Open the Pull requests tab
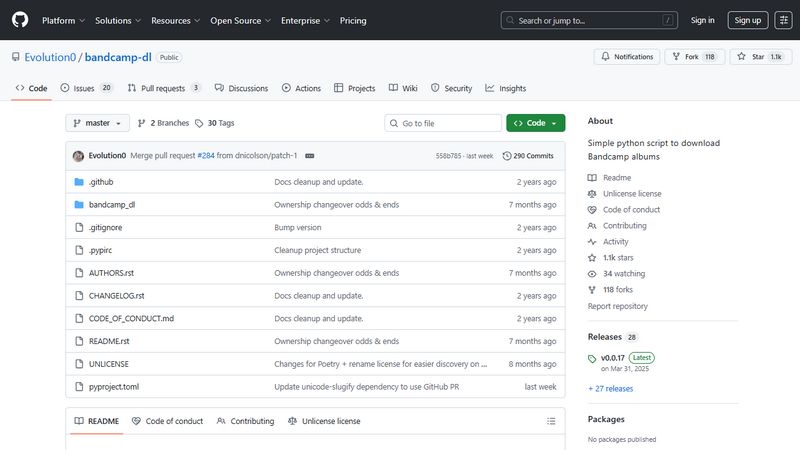Screen dimensions: 800x450 tap(164, 88)
